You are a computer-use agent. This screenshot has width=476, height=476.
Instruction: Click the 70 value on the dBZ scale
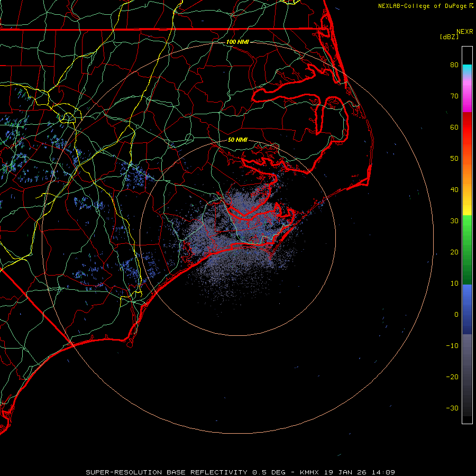[x=454, y=96]
